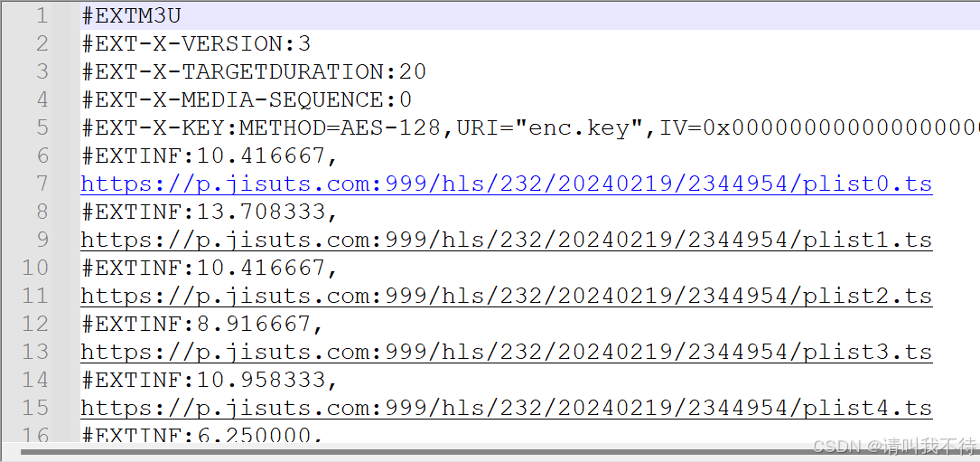
Task: Place cursor in the #EXT-X-TARGETDURATION:20 text
Action: [x=253, y=71]
